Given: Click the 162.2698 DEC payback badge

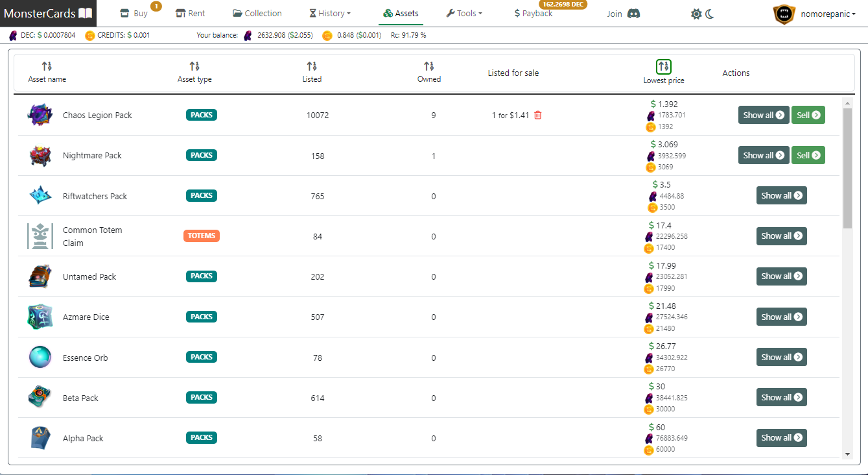Looking at the screenshot, I should [563, 5].
